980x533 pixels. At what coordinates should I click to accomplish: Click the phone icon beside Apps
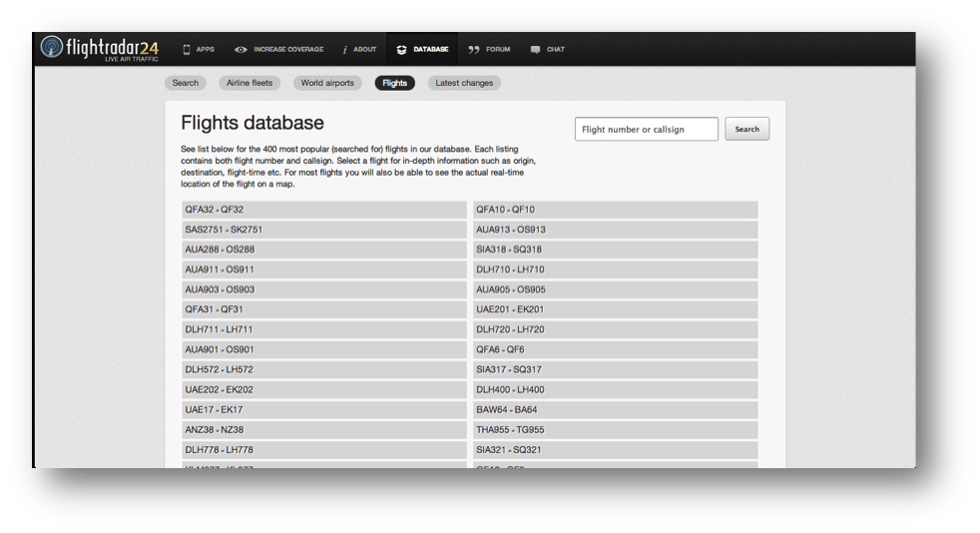187,49
